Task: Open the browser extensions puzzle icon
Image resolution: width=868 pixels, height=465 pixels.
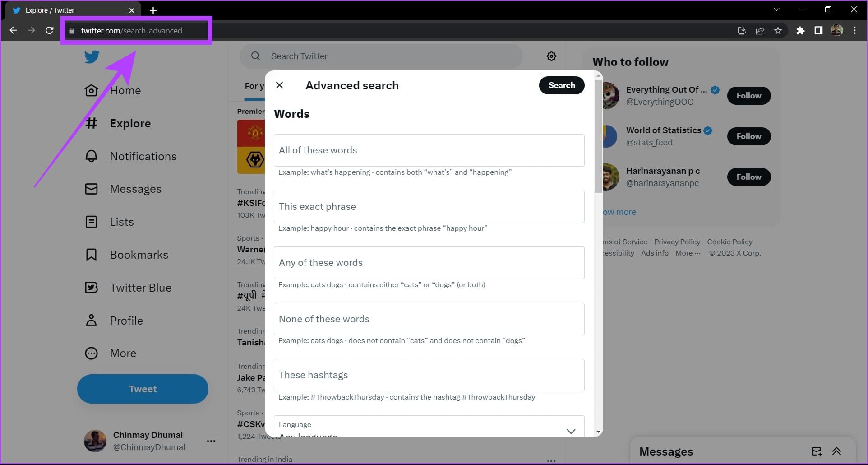Action: pos(800,30)
